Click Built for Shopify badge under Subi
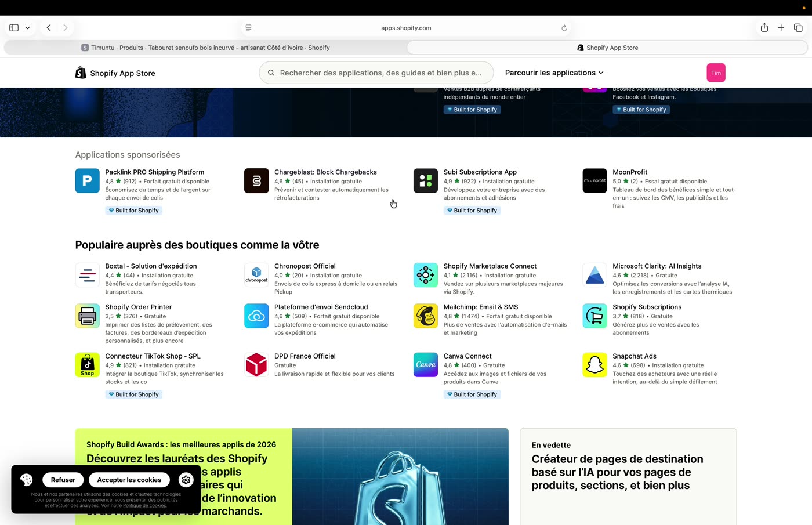Viewport: 812px width, 525px height. tap(472, 211)
